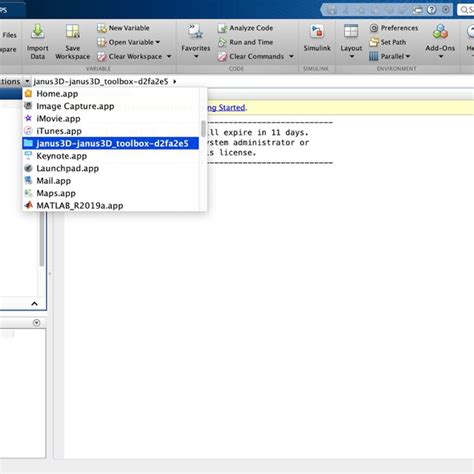Viewport: 474px width, 474px height.
Task: Expand the Clear Workspace dropdown arrow
Action: coord(169,56)
